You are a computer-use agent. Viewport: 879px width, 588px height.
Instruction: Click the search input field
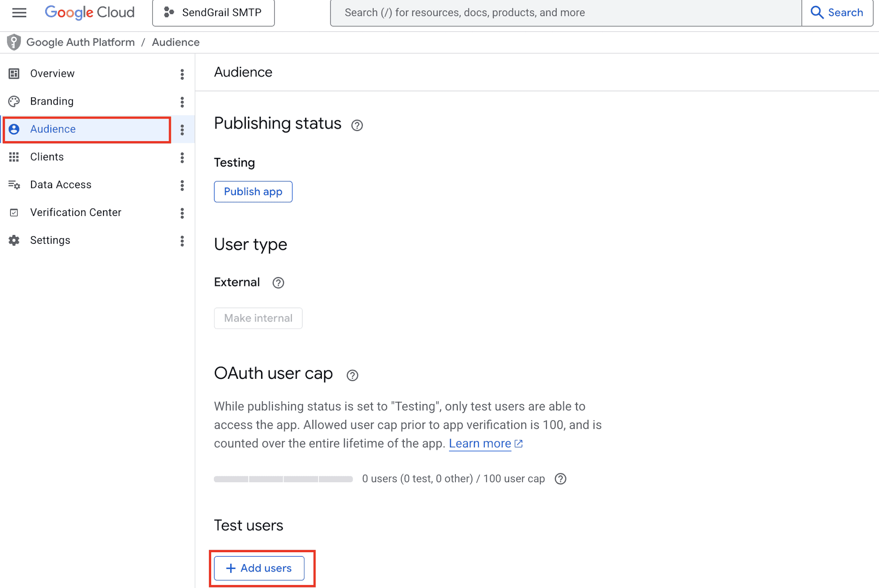tap(565, 13)
